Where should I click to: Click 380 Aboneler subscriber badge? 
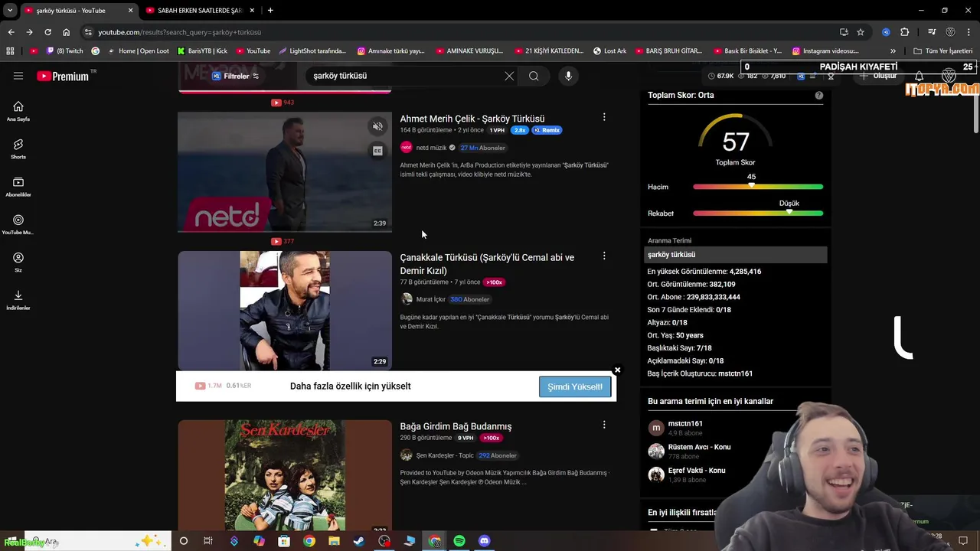(469, 299)
